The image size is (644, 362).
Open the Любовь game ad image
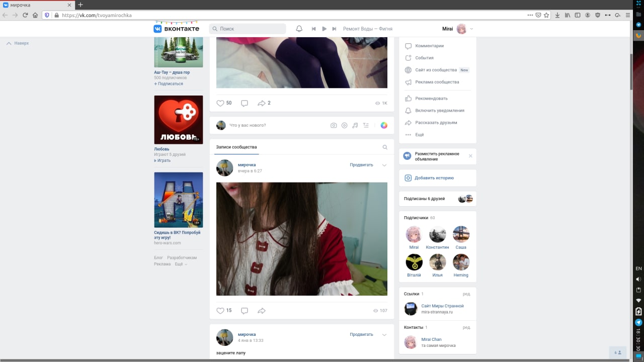pyautogui.click(x=179, y=120)
